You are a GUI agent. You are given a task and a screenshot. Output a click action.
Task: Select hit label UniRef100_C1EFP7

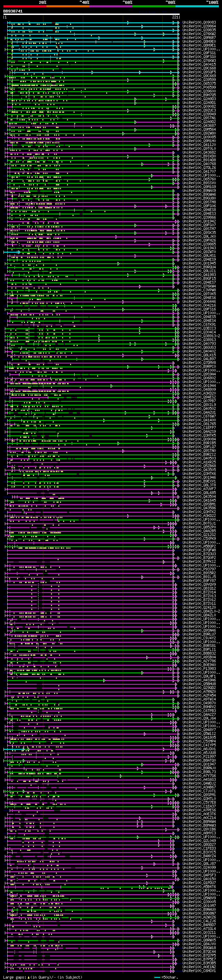[x=199, y=428]
